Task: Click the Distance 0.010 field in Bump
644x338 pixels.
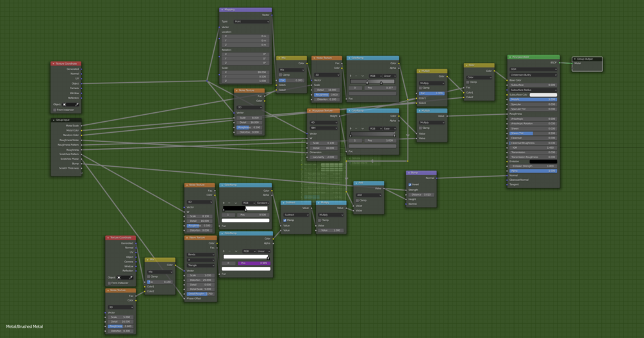Action: (x=422, y=194)
